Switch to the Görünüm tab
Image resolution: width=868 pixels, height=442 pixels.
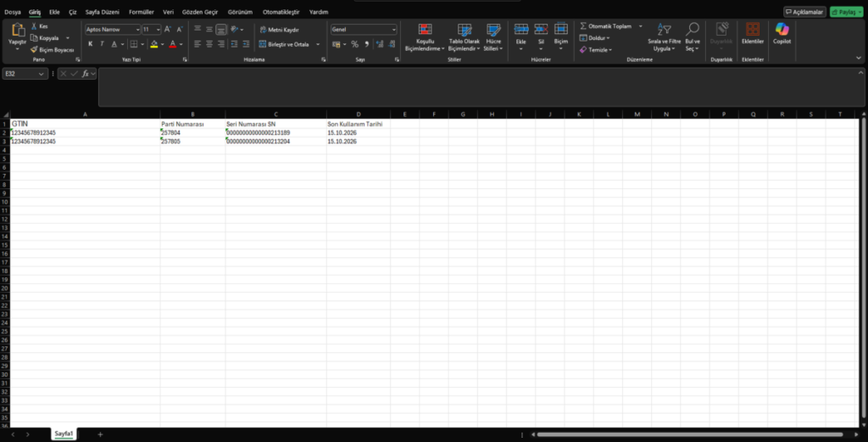[240, 12]
